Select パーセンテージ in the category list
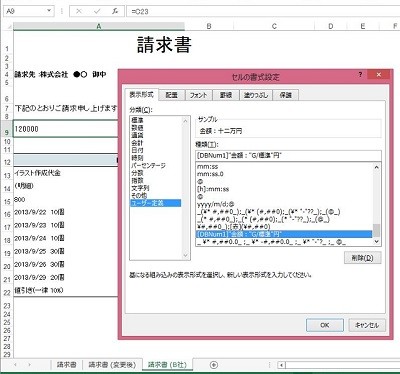Image resolution: width=400 pixels, height=374 pixels. pyautogui.click(x=155, y=165)
